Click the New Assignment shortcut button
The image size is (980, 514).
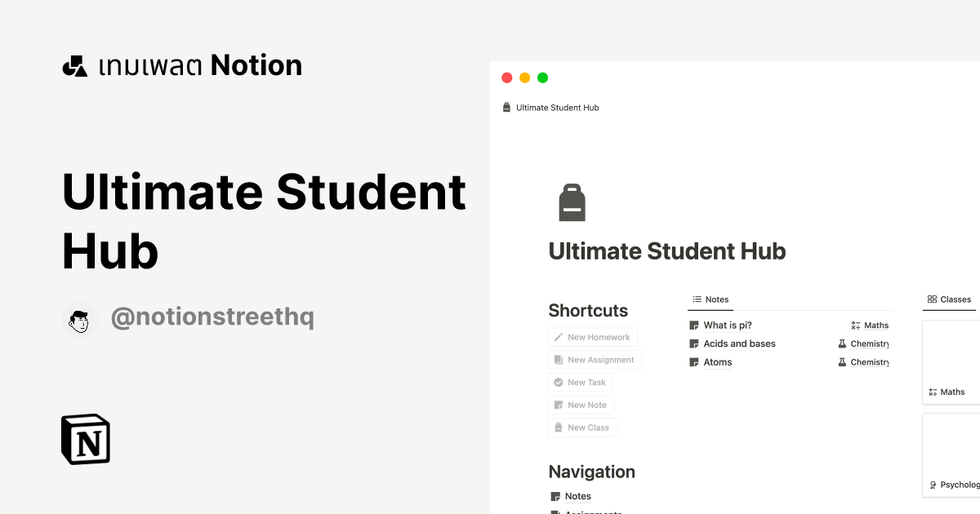(594, 359)
